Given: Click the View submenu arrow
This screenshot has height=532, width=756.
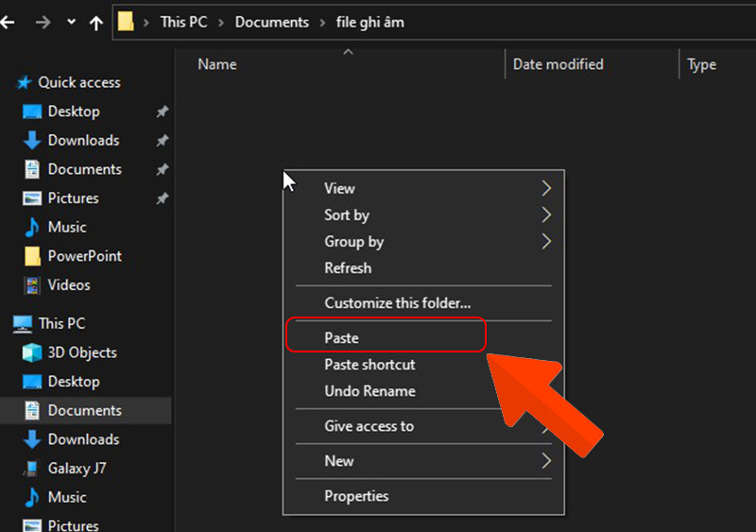Looking at the screenshot, I should [x=546, y=189].
